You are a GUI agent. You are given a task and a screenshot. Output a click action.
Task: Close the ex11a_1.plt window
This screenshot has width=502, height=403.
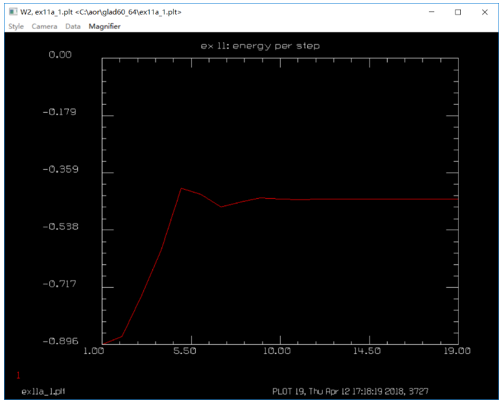[485, 12]
